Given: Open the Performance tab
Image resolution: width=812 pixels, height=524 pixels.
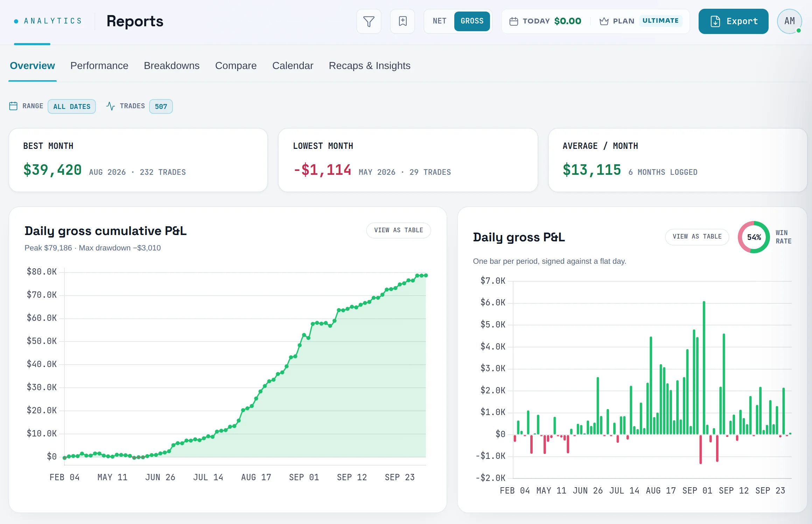Looking at the screenshot, I should pyautogui.click(x=99, y=66).
